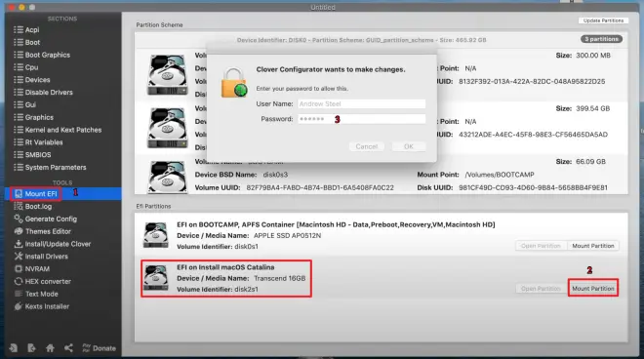Click the padlock icon in dialog

click(234, 83)
